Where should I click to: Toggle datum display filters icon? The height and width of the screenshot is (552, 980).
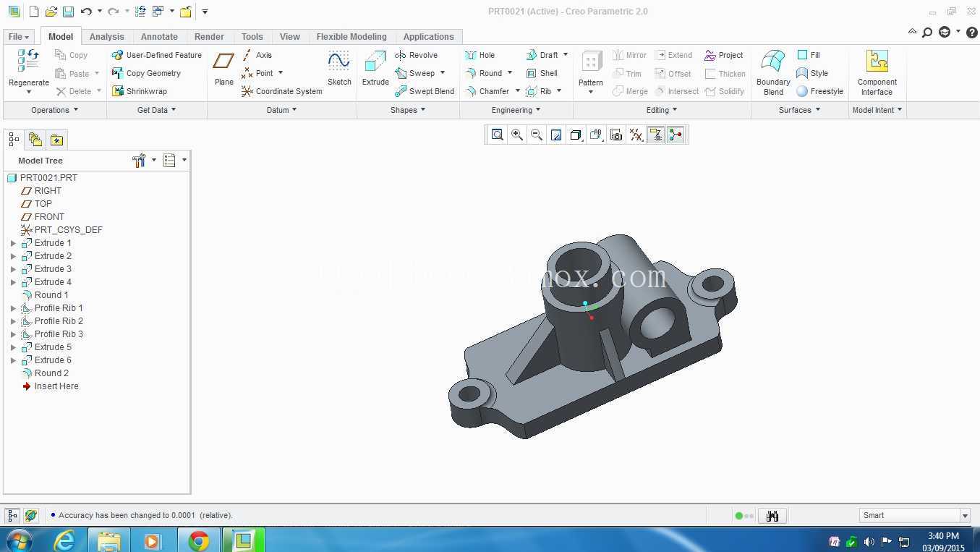[x=636, y=135]
